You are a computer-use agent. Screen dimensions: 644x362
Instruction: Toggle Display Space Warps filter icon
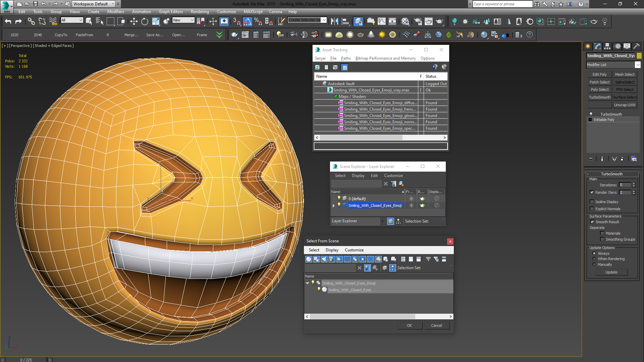click(x=347, y=259)
